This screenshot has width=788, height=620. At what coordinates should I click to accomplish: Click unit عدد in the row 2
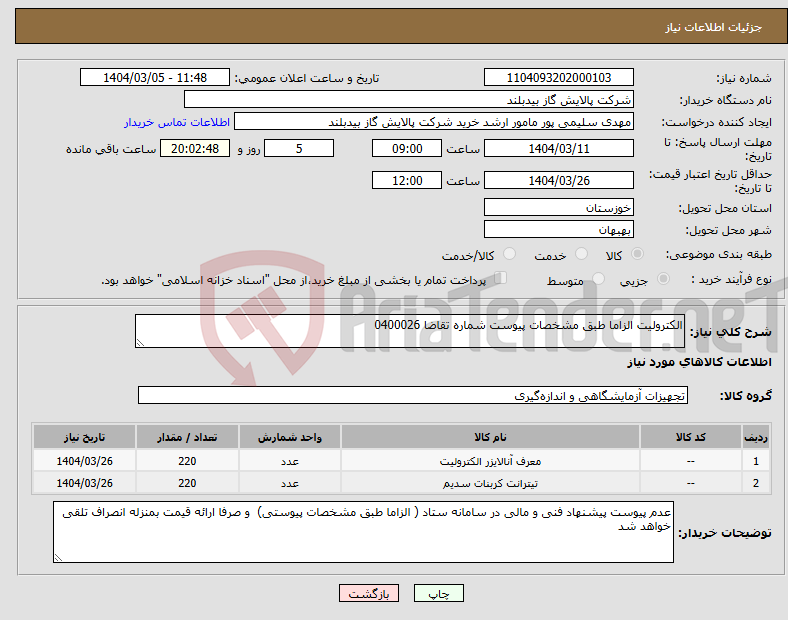click(x=290, y=483)
